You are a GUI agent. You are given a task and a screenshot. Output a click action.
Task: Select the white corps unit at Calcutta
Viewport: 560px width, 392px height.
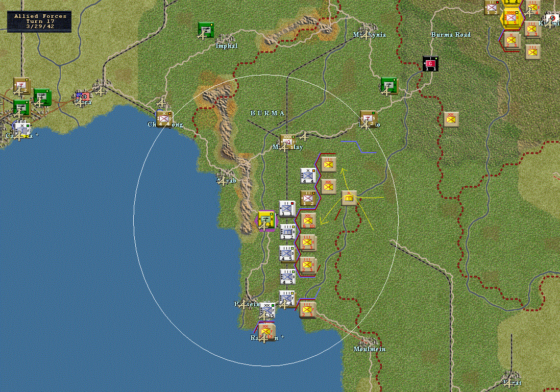(22, 130)
